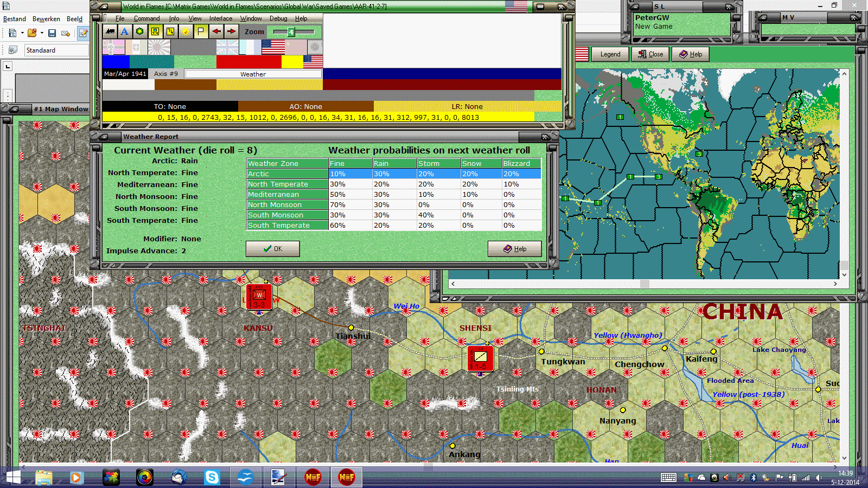Select the German flag in the country bar
This screenshot has height=488, width=868.
point(113,47)
